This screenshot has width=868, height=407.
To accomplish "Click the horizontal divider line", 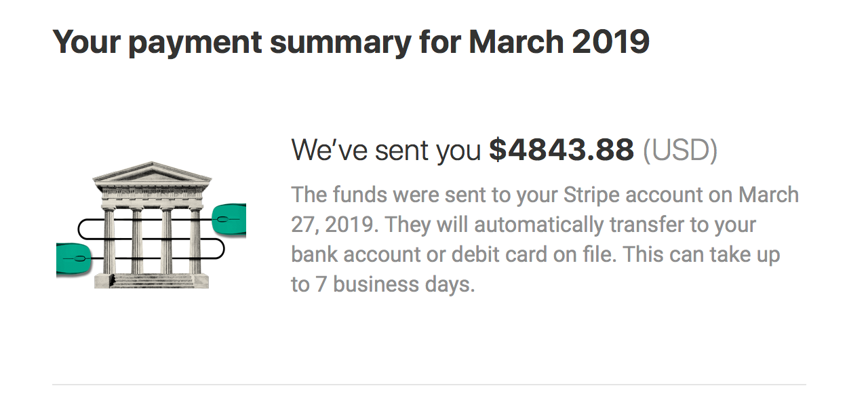I will coord(429,385).
